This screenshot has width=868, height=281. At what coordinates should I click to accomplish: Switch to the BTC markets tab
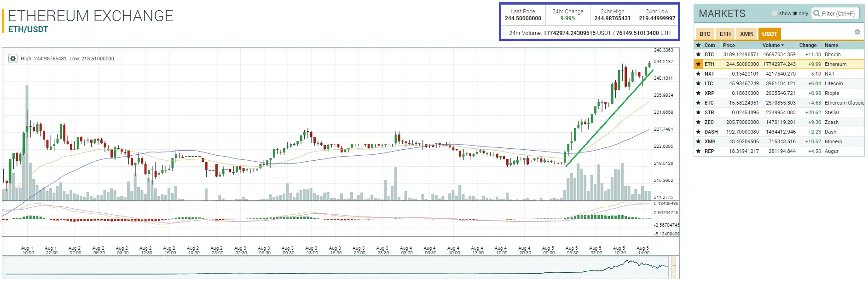(705, 34)
